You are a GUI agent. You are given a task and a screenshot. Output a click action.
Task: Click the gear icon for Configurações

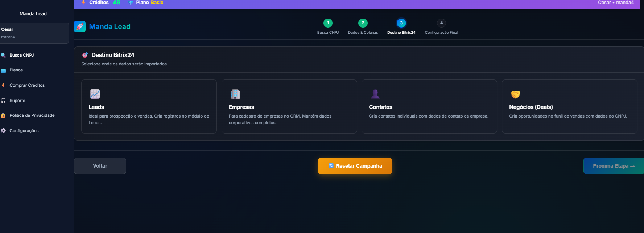(3, 131)
